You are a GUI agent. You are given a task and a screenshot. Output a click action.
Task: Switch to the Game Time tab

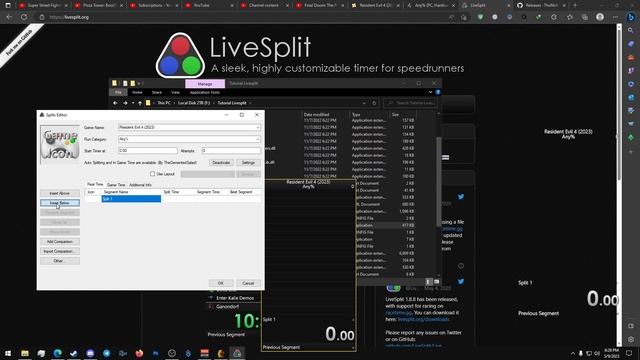116,185
